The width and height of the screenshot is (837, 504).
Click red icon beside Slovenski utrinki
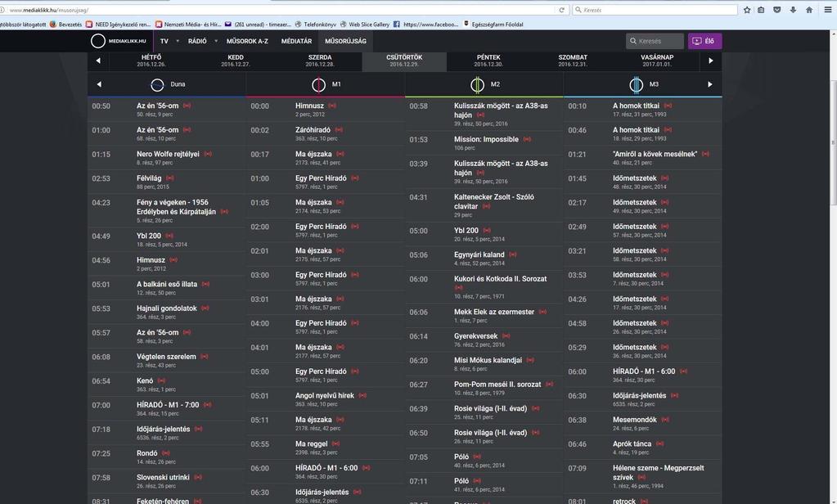(198, 477)
